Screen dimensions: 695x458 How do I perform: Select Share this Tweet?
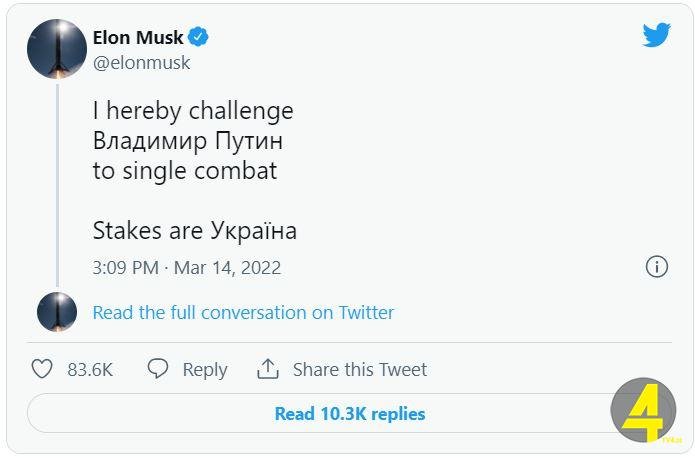pos(359,370)
